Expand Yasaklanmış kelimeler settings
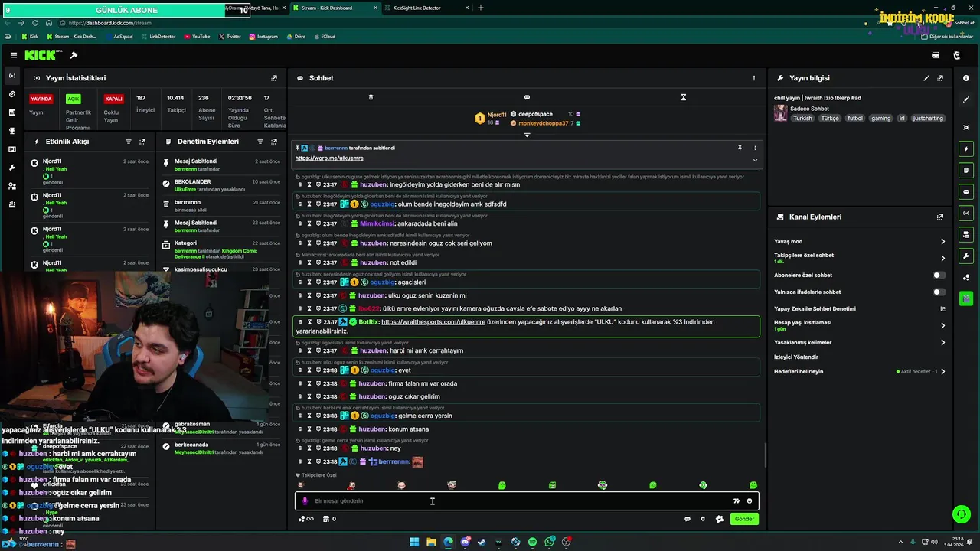 [x=942, y=343]
